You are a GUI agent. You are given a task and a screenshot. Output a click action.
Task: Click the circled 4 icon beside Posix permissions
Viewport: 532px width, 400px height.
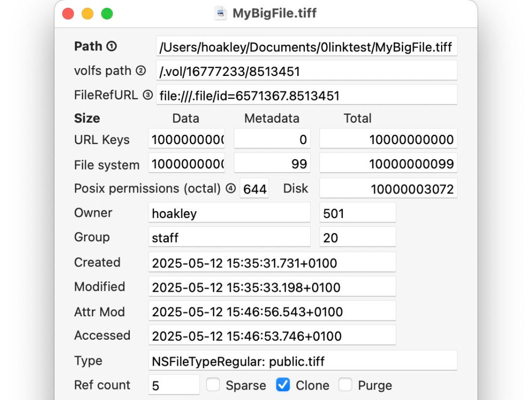coord(231,188)
